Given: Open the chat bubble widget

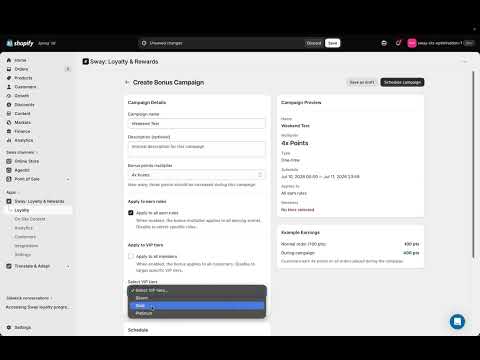Looking at the screenshot, I should coord(457,321).
